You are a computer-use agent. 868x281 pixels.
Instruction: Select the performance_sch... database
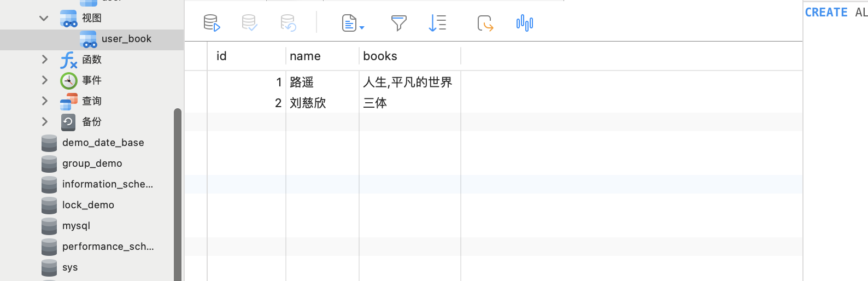(x=108, y=247)
